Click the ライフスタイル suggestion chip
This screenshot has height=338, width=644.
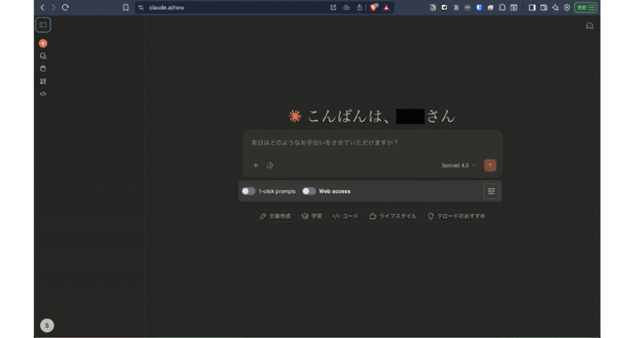(392, 216)
